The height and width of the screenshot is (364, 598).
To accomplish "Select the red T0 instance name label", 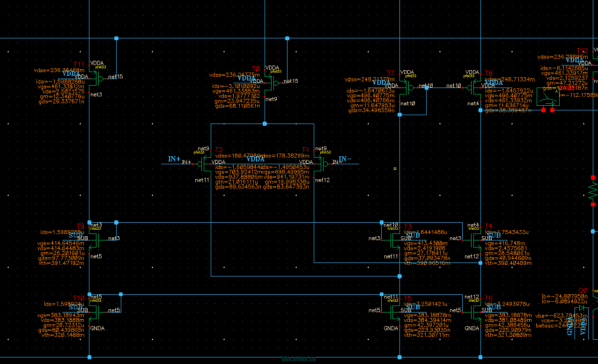I will coord(256,68).
